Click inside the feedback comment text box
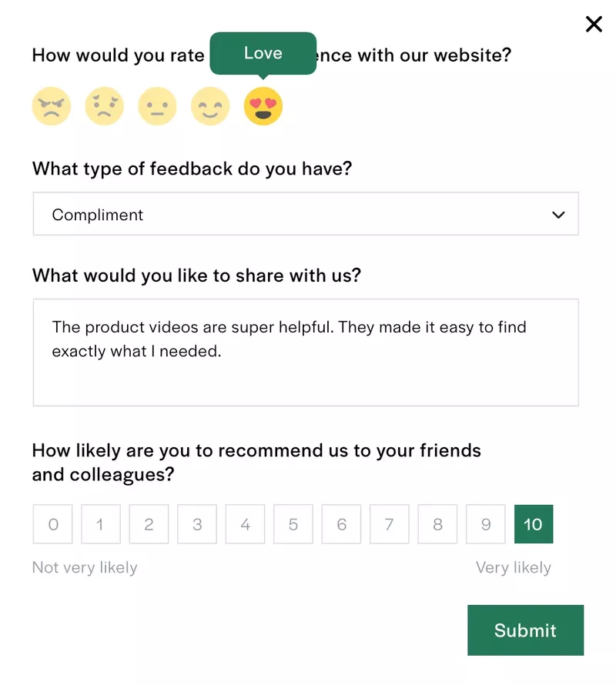Viewport: 616px width, 685px height. 305,352
